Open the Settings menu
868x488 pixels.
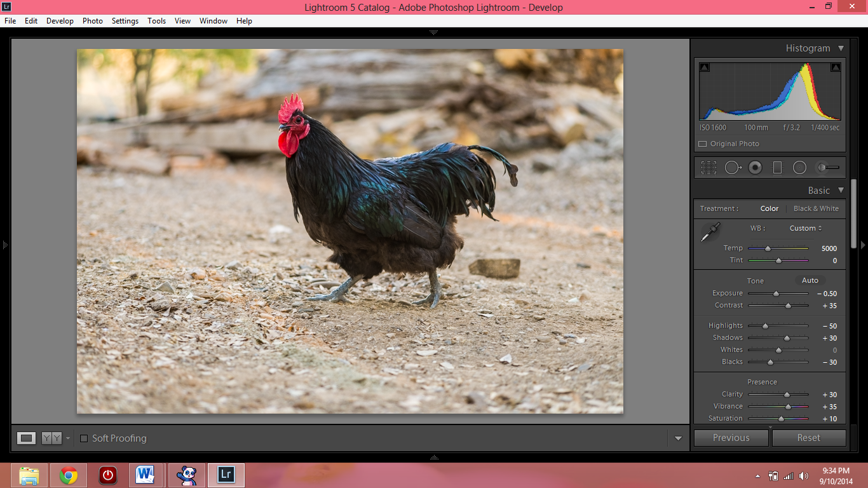click(125, 21)
